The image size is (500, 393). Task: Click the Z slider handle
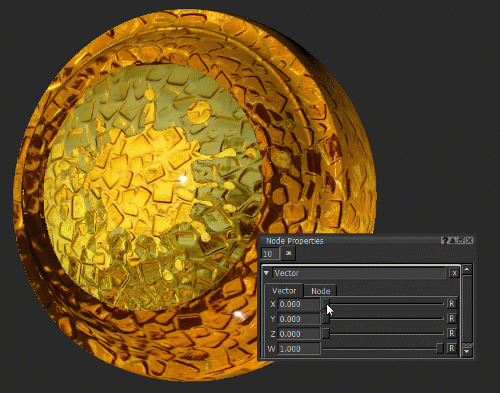click(x=326, y=334)
